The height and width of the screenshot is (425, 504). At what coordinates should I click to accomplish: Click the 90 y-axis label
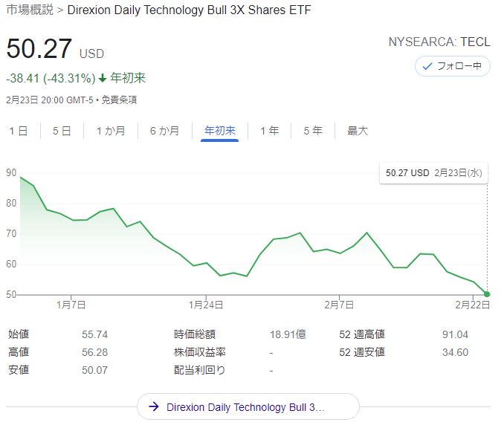11,173
